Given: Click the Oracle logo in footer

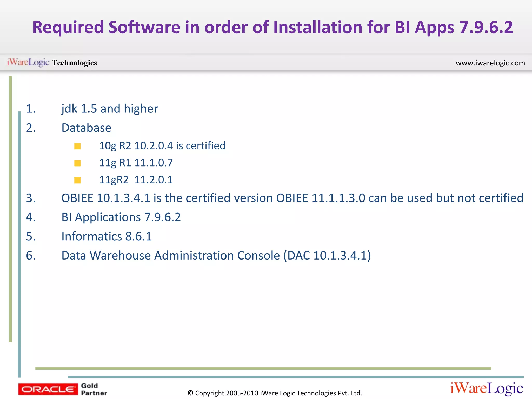Looking at the screenshot, I should coord(48,389).
